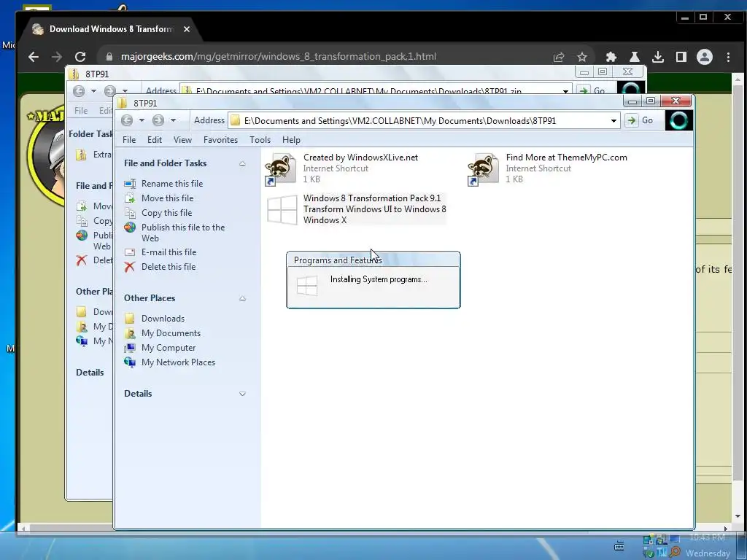Click Chrome's forward arrow button
The height and width of the screenshot is (560, 747).
pyautogui.click(x=57, y=57)
